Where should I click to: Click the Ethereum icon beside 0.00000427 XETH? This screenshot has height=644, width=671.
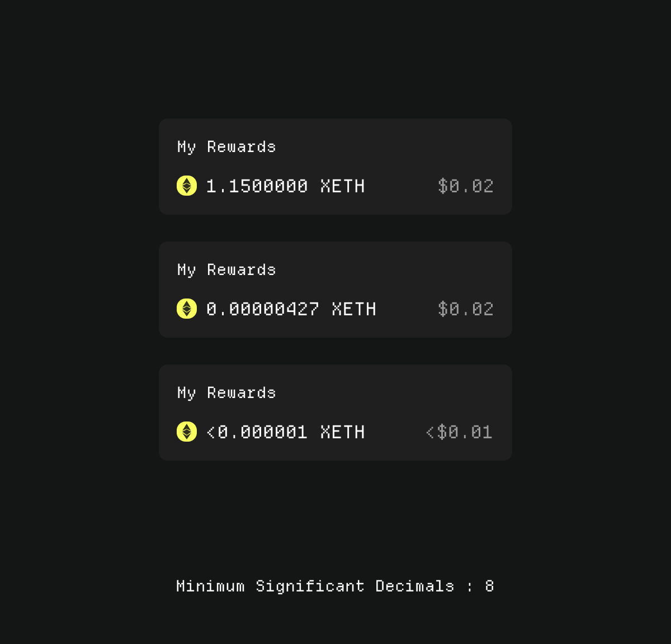click(187, 309)
